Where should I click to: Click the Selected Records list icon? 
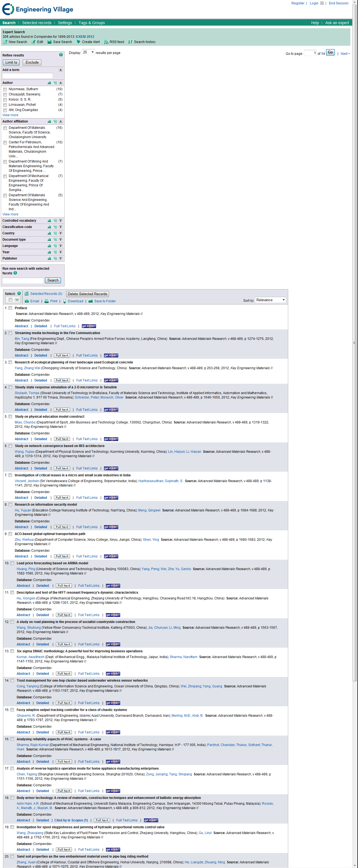coord(27,294)
